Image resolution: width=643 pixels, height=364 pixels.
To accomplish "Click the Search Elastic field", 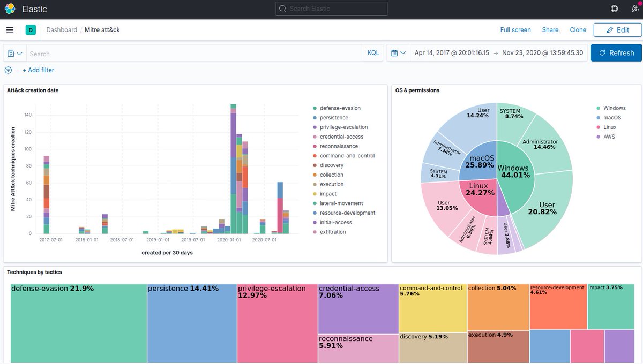I will pos(331,9).
